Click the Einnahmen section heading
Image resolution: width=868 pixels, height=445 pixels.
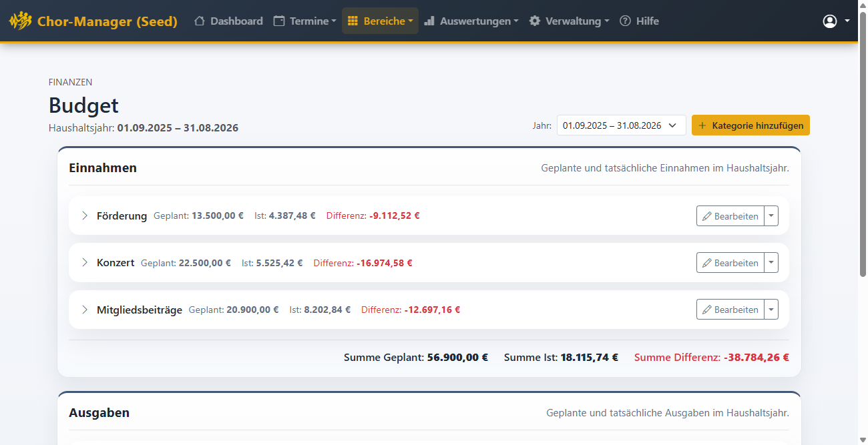click(x=103, y=168)
